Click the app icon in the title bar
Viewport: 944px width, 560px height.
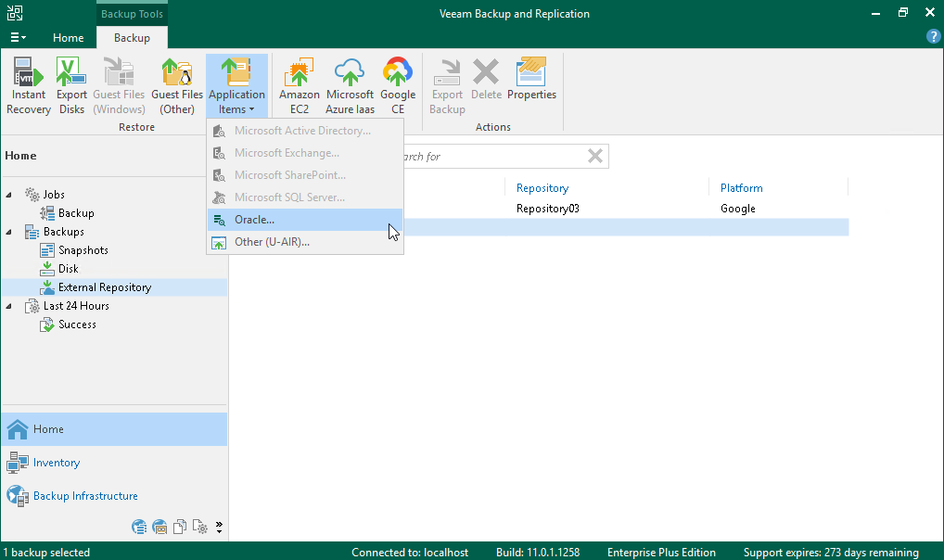pos(15,13)
